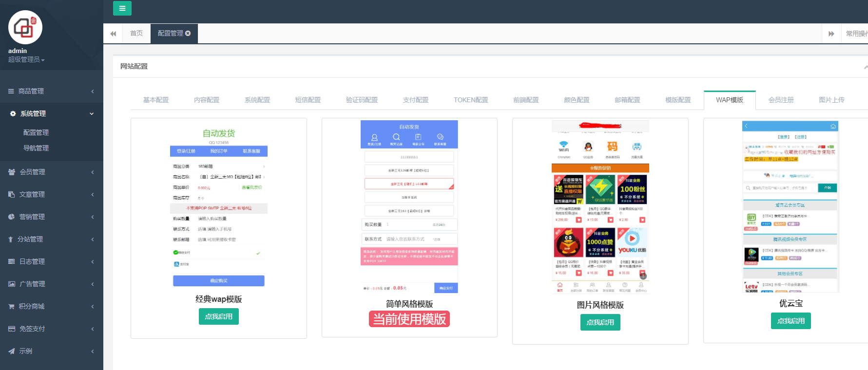868x370 pixels.
Task: Open 营销管理 in the sidebar
Action: point(32,217)
